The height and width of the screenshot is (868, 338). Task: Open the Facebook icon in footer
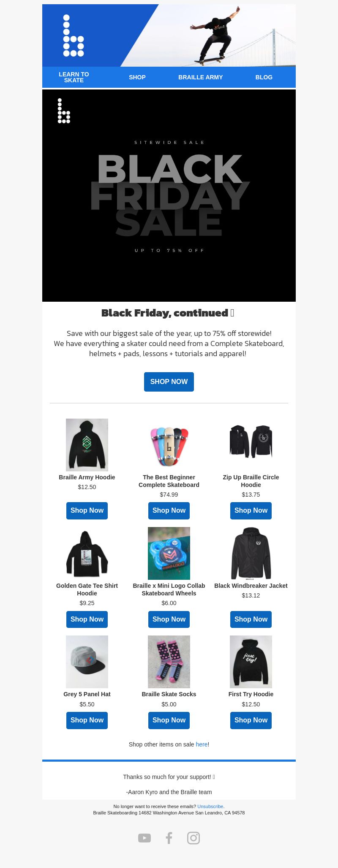[x=169, y=838]
